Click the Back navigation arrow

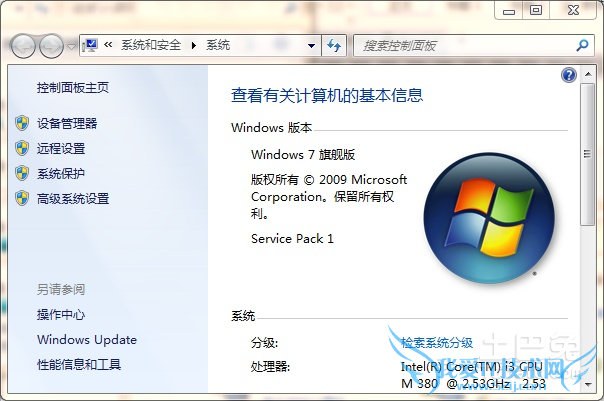pyautogui.click(x=23, y=46)
